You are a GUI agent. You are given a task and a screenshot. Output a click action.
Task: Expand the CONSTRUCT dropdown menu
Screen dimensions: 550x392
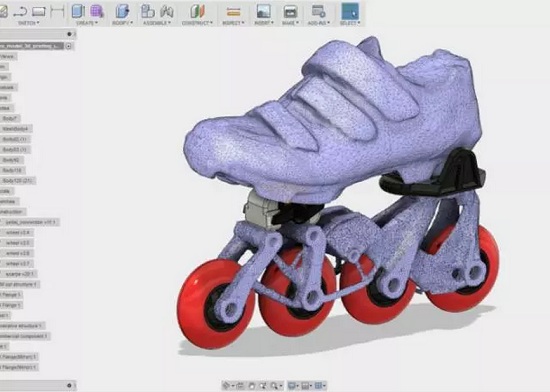coord(197,23)
